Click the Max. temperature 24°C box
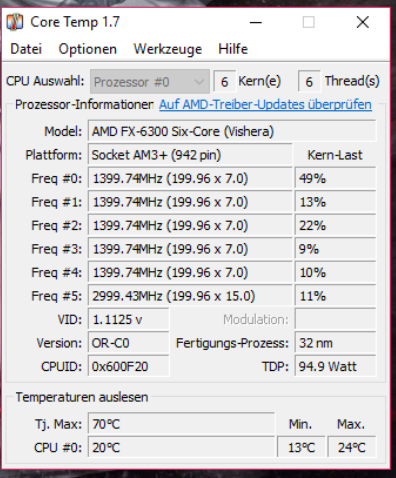 (x=352, y=447)
